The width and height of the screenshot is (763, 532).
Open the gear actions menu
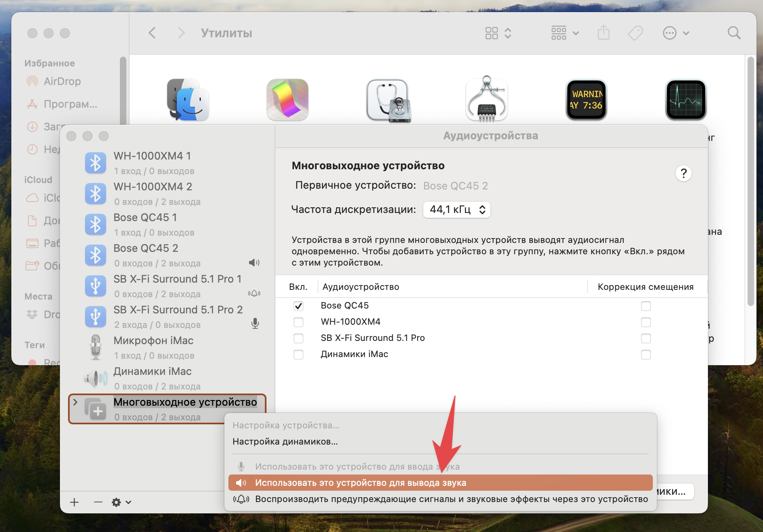click(x=121, y=502)
